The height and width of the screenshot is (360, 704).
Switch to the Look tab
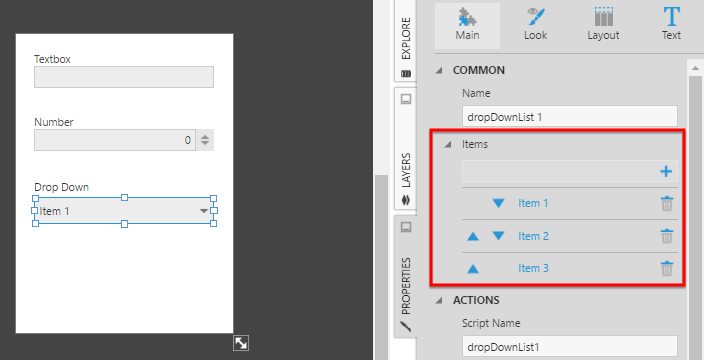[x=535, y=25]
